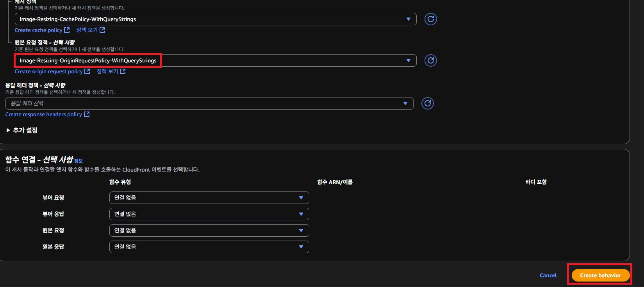
Task: Click Create cache policy link
Action: (x=38, y=30)
